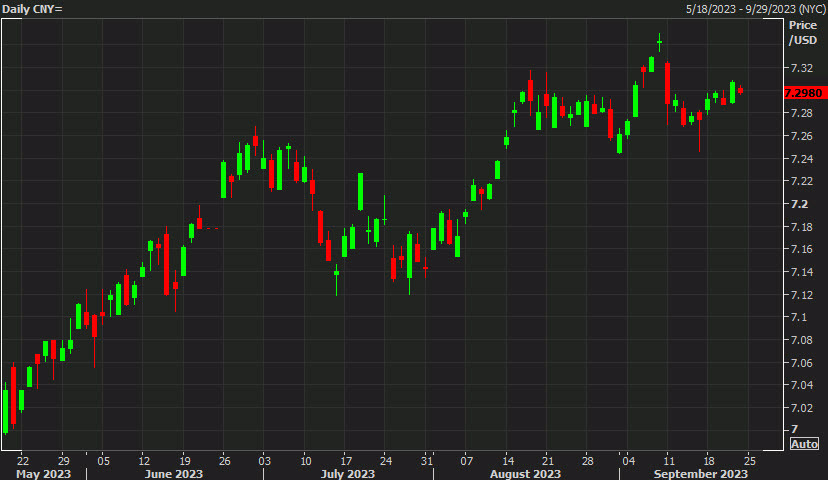Click date label 18 in September
The height and width of the screenshot is (480, 828).
[709, 460]
